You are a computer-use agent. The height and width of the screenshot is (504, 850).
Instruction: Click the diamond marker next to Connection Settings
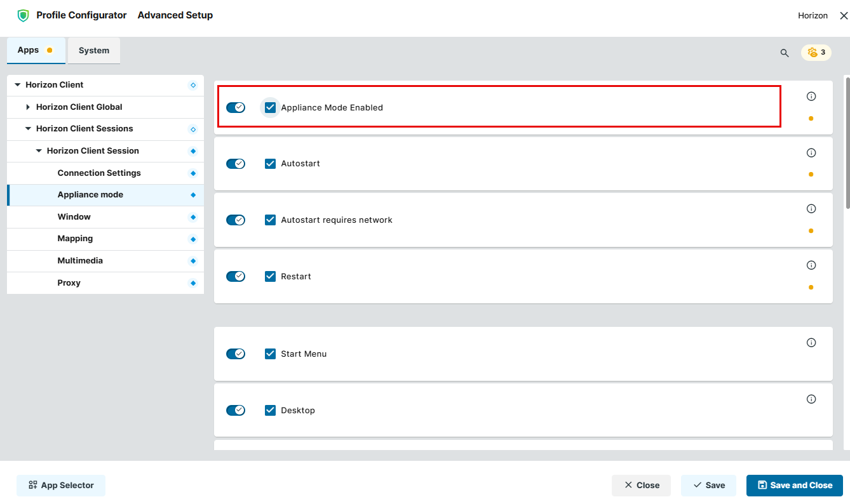(x=193, y=173)
